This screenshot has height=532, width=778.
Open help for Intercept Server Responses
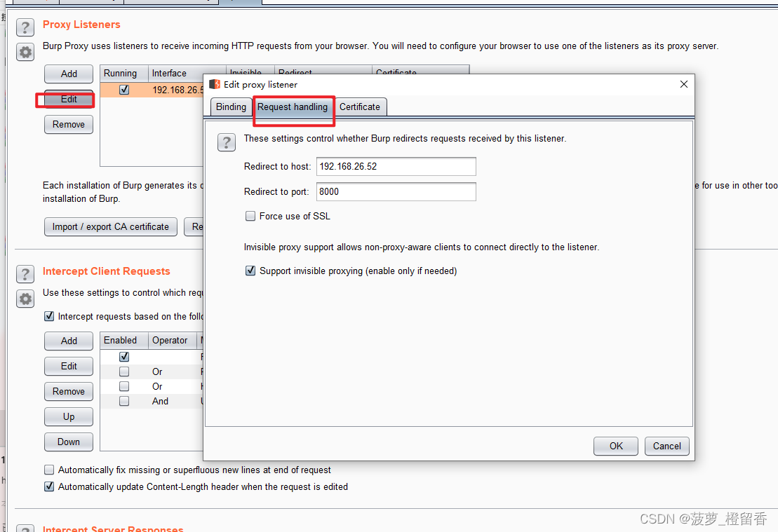(25, 528)
